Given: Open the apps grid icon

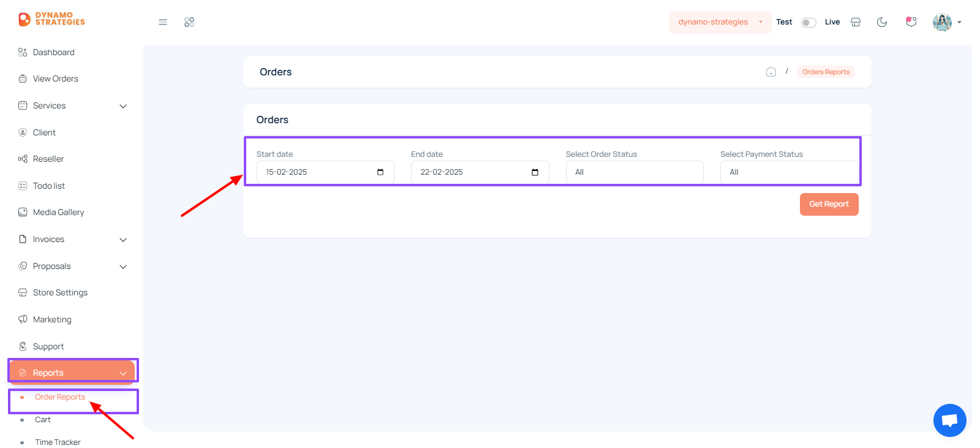Looking at the screenshot, I should (189, 22).
